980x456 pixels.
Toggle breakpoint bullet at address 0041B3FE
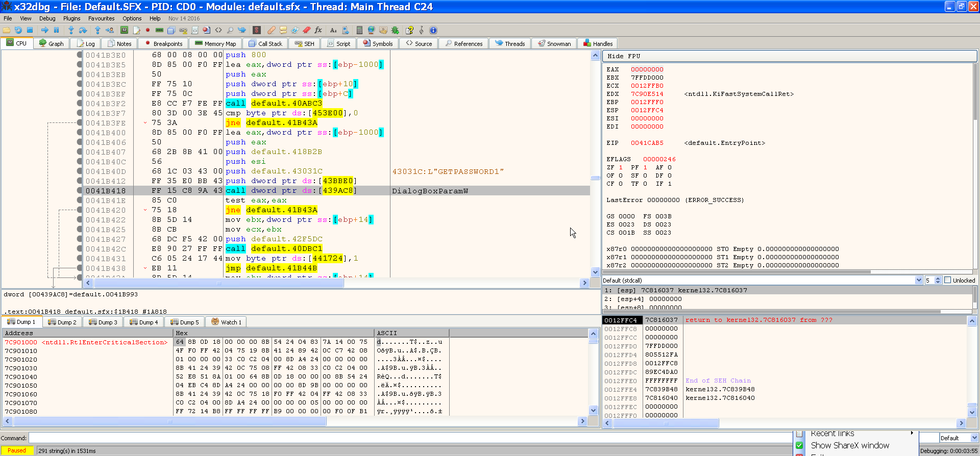pos(80,122)
